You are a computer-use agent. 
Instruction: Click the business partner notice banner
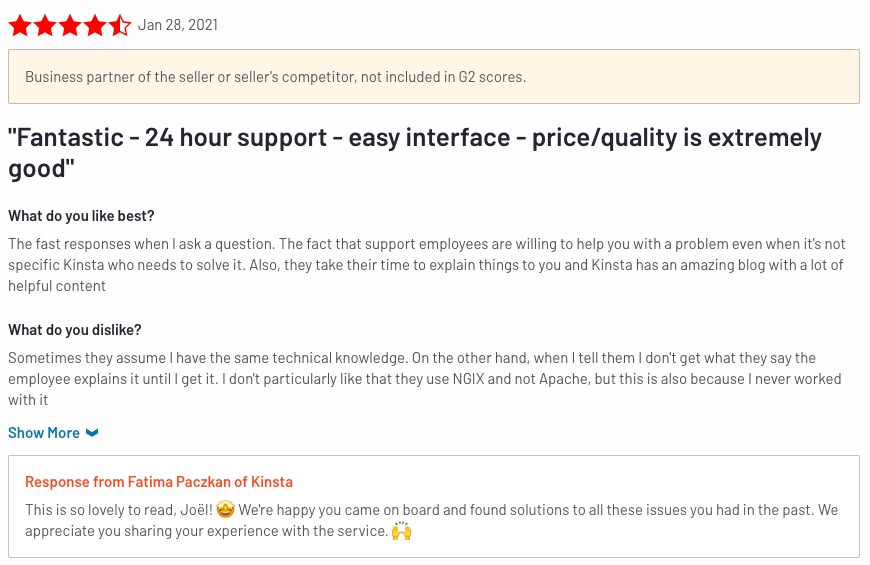point(434,77)
